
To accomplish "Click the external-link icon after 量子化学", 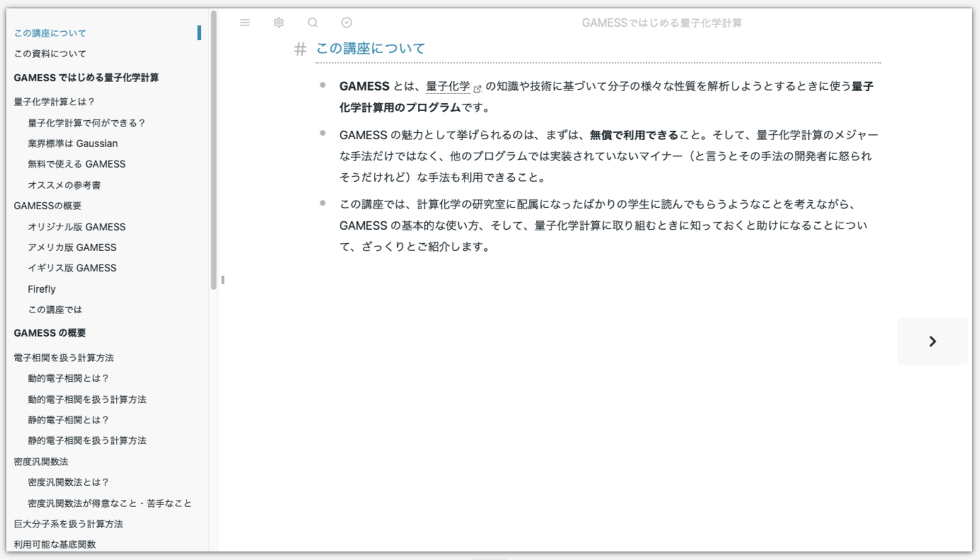I will (477, 88).
